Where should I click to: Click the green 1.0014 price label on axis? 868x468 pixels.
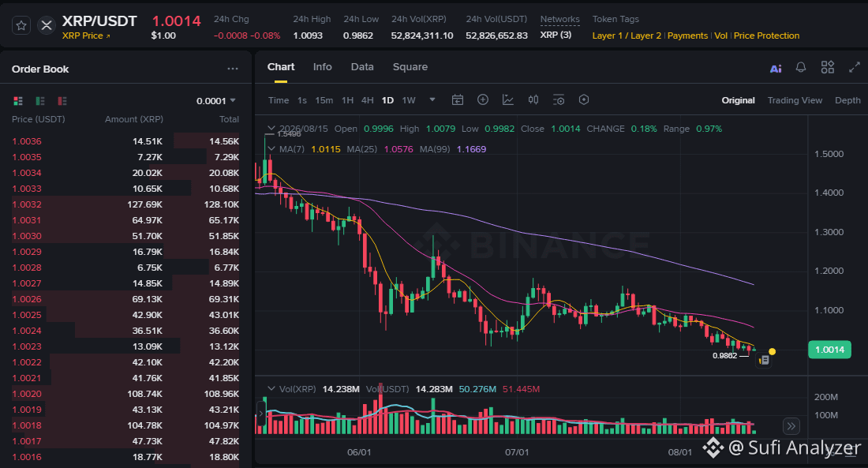coord(829,350)
